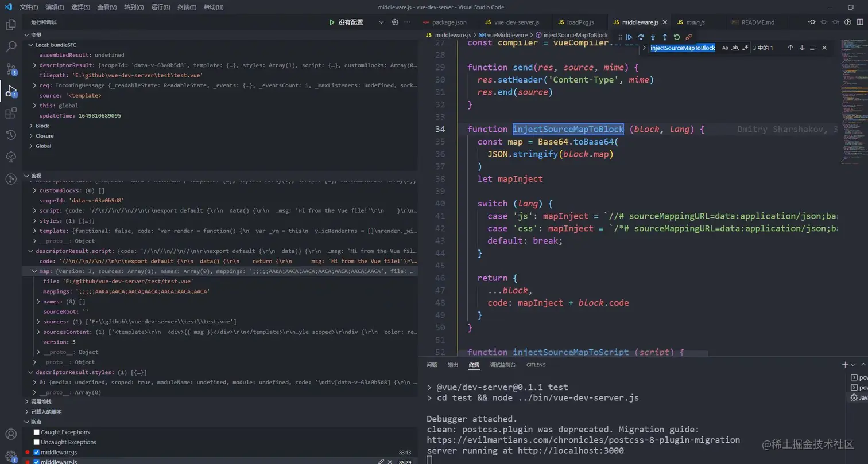The width and height of the screenshot is (868, 464).
Task: Open the 文件(F) menu
Action: (x=29, y=7)
